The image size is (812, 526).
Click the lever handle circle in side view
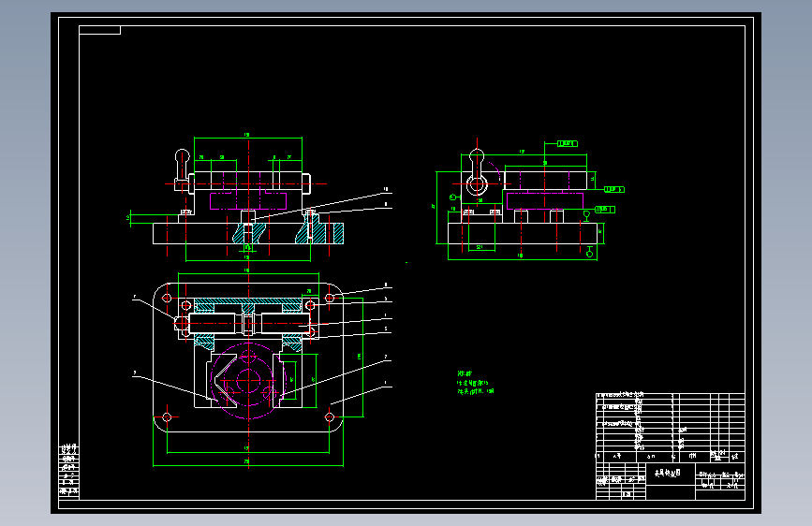[x=477, y=183]
